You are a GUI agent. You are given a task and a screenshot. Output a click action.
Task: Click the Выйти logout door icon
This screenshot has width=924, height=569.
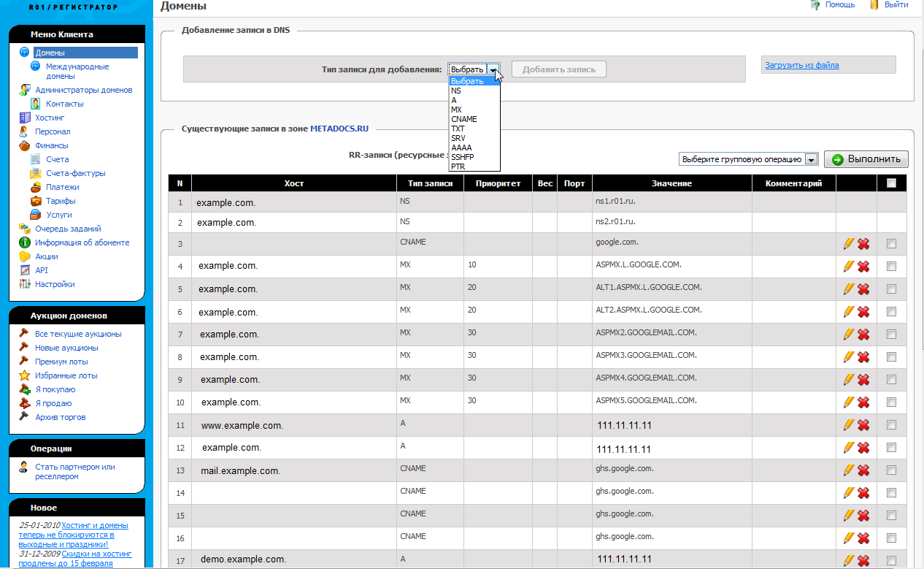click(874, 5)
